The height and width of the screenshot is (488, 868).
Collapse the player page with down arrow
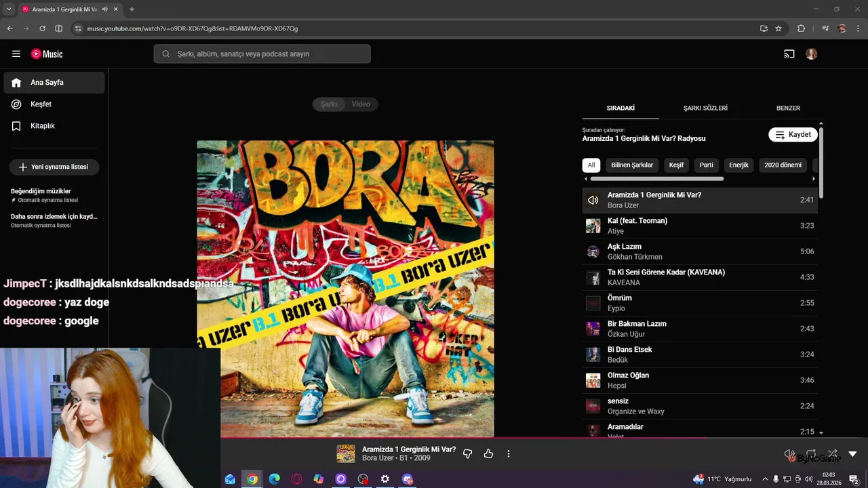[852, 454]
